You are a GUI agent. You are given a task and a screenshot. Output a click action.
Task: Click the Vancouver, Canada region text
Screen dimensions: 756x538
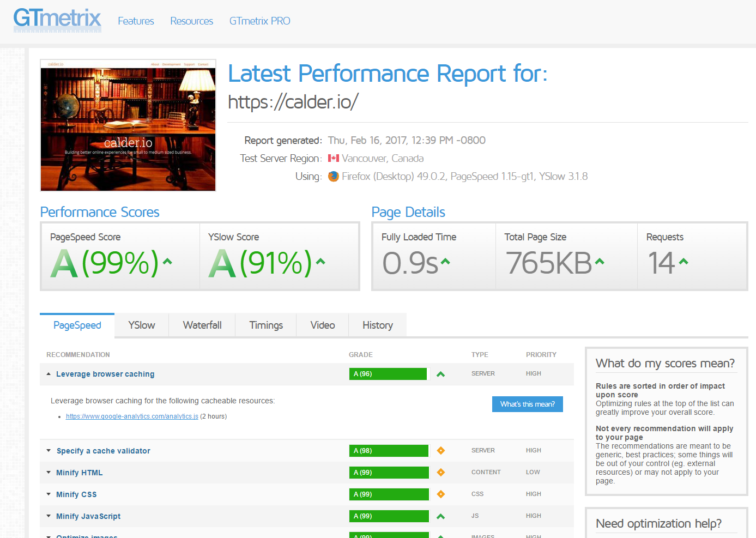pos(383,159)
